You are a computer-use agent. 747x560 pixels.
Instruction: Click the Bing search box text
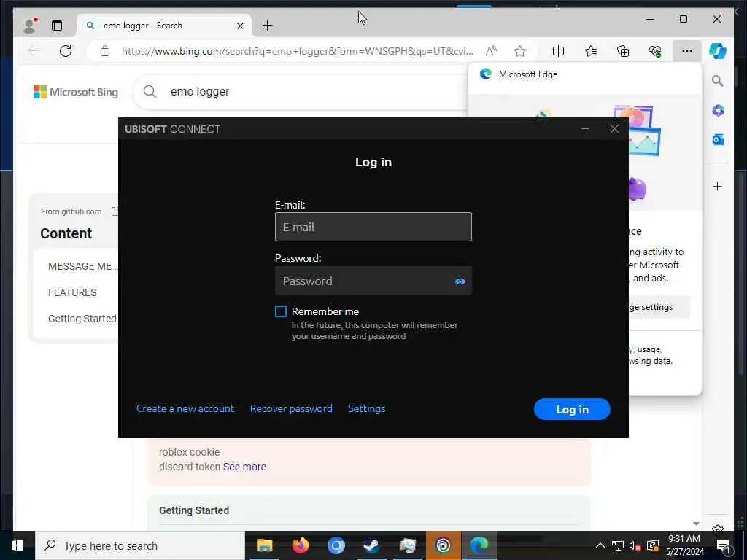pyautogui.click(x=200, y=91)
